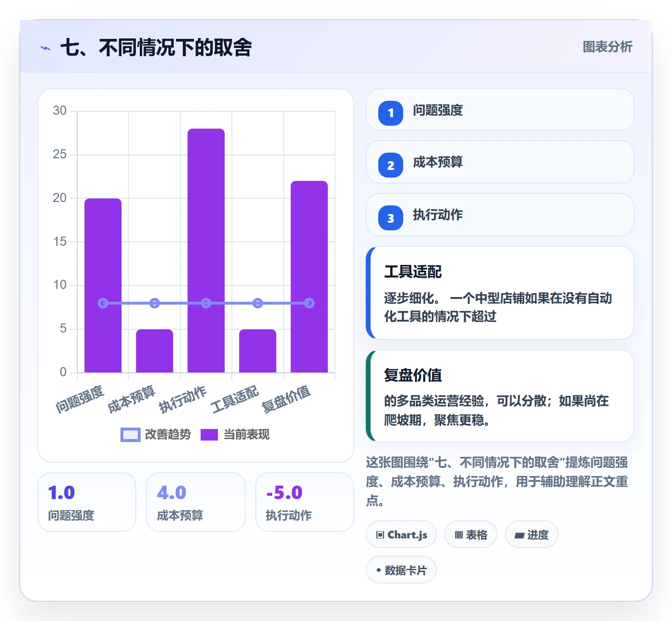Select the 表格 tag

tap(471, 534)
